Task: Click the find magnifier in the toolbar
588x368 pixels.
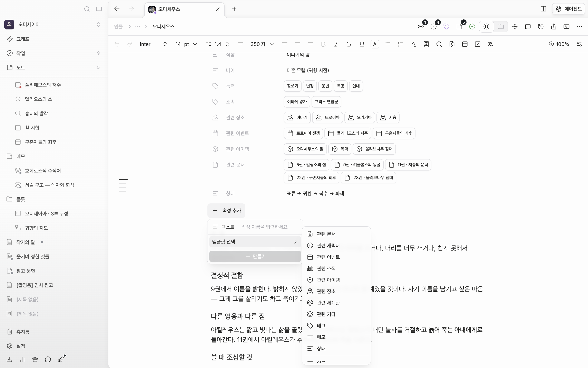Action: [439, 44]
